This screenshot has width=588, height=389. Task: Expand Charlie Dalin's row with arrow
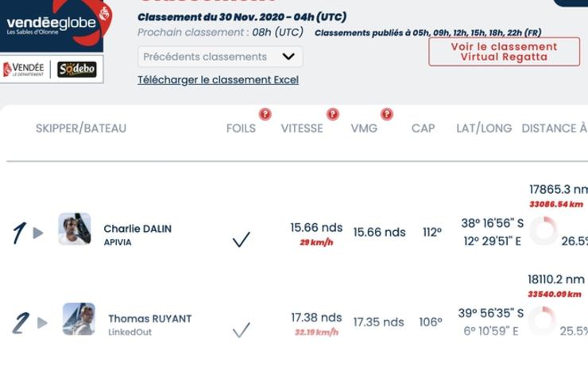click(38, 233)
